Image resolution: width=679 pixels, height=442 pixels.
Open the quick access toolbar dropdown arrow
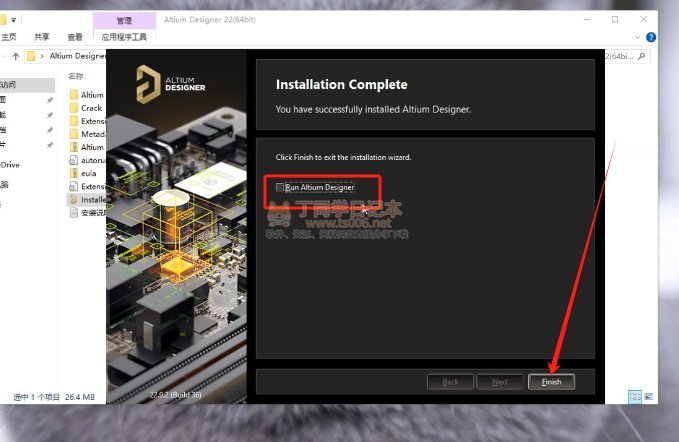(x=13, y=20)
